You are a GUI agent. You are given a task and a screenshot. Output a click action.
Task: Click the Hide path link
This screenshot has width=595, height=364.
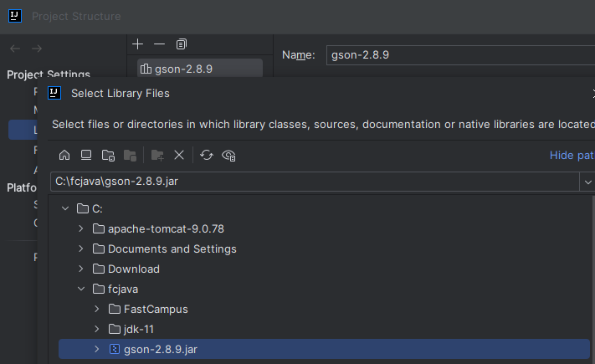[x=572, y=156]
